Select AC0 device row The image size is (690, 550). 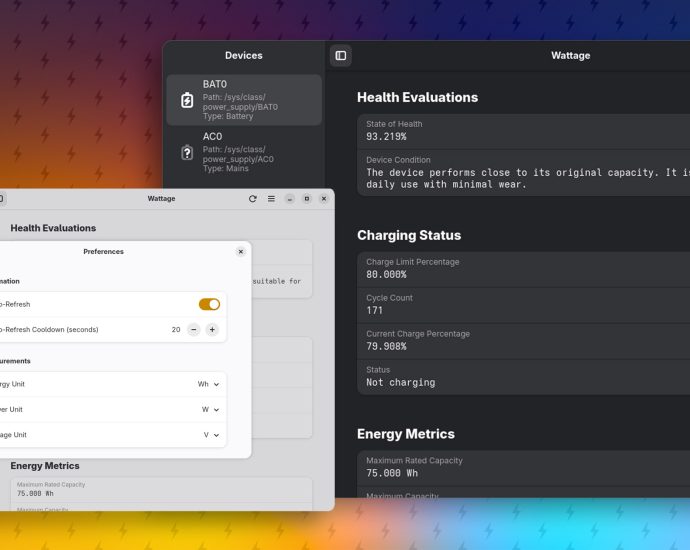(244, 152)
